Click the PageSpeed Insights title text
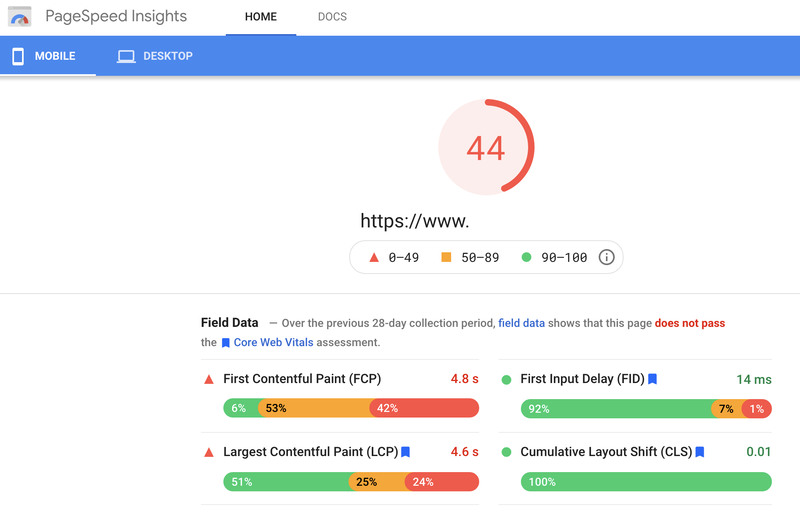Viewport: 800px width, 511px height. 116,16
